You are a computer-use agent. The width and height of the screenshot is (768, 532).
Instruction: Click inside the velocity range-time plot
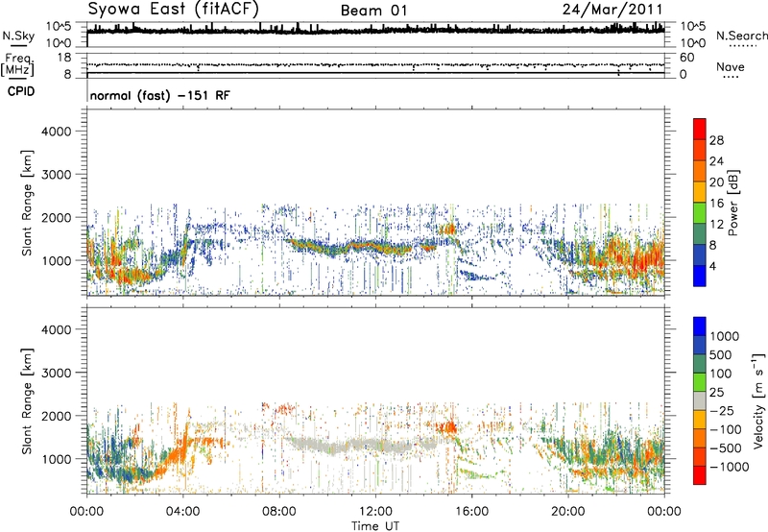(375, 399)
